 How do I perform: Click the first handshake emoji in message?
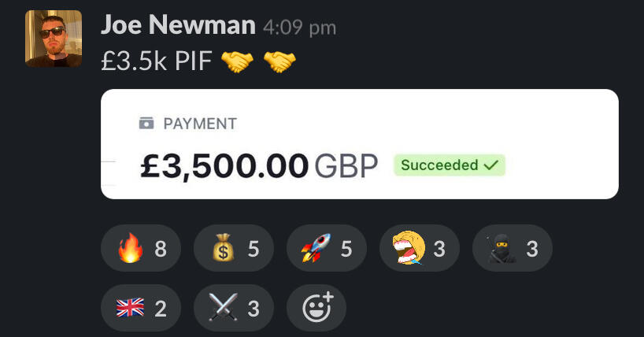point(237,61)
